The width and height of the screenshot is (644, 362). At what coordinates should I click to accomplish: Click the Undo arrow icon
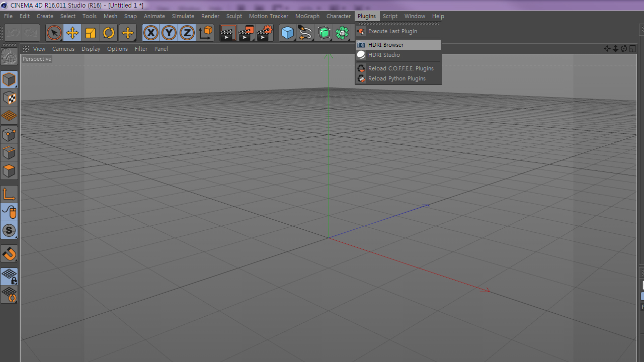tap(13, 33)
